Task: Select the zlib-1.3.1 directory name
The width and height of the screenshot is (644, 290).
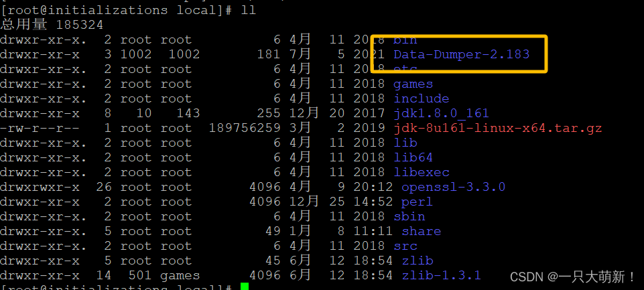Action: 442,275
